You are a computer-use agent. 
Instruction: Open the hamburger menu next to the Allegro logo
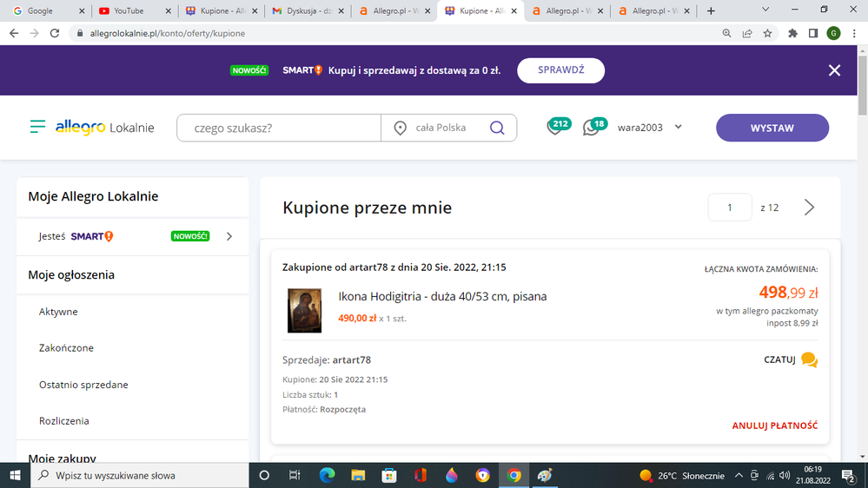pos(37,127)
